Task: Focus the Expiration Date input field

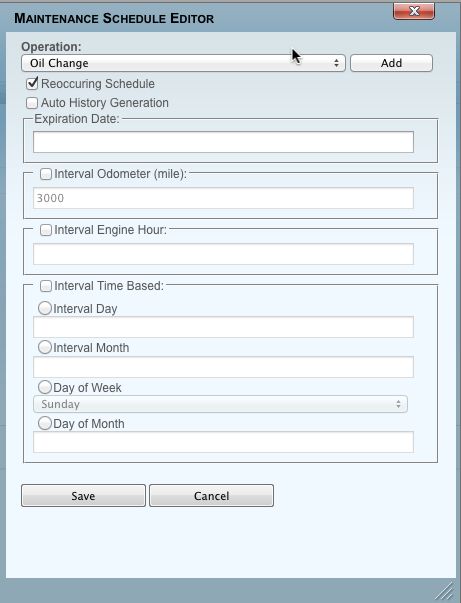Action: tap(223, 142)
